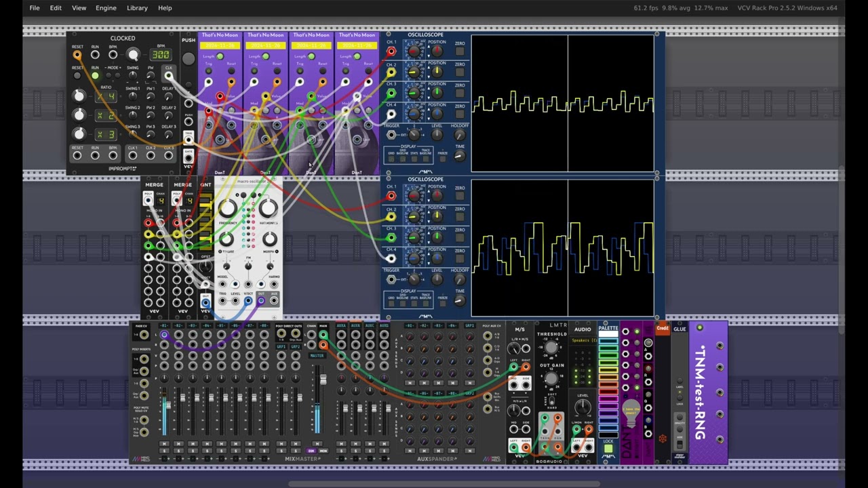Screen dimensions: 868x488
Task: Click the AUXA return fader
Action: (x=344, y=409)
